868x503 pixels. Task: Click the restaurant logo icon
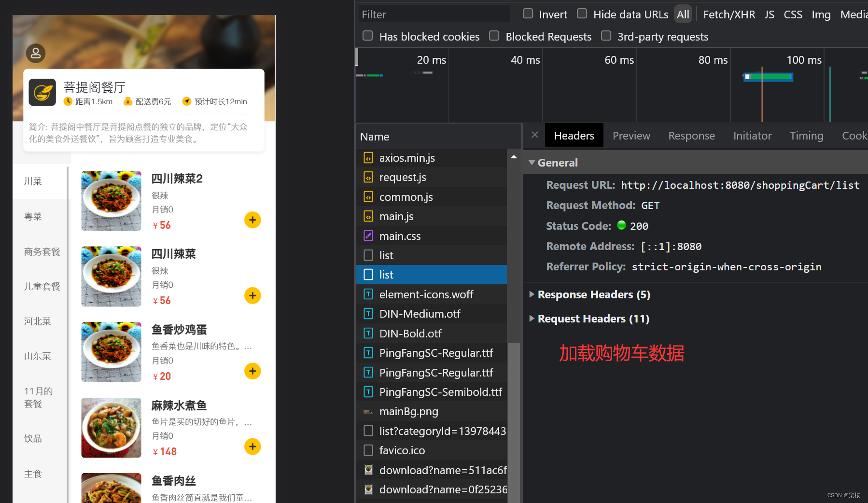[x=42, y=92]
